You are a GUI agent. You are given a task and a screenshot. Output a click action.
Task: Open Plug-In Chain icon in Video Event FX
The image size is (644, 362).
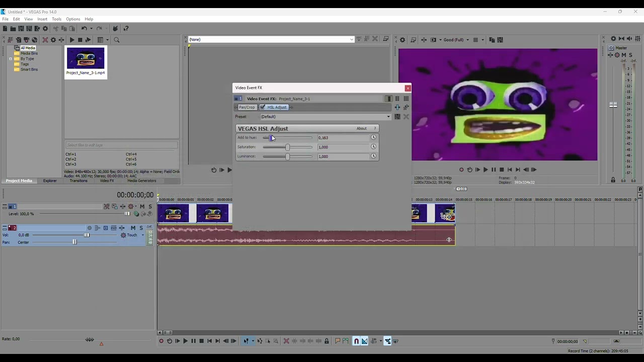click(x=397, y=107)
